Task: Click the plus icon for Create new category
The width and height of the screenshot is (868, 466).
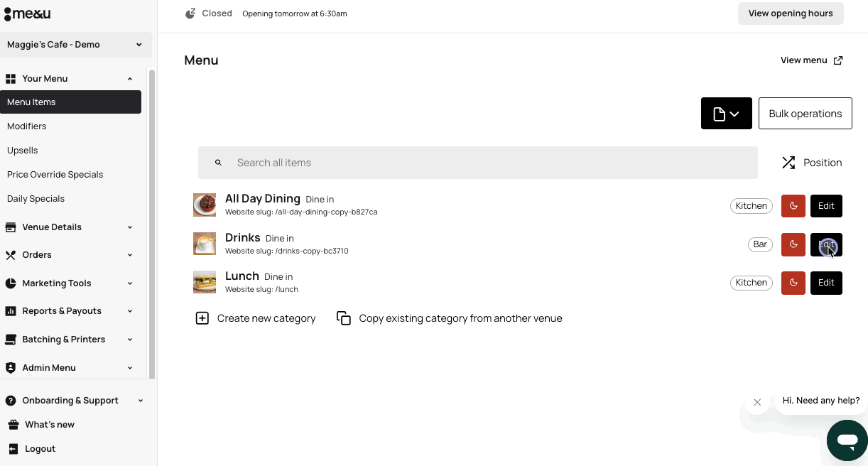Action: 202,318
